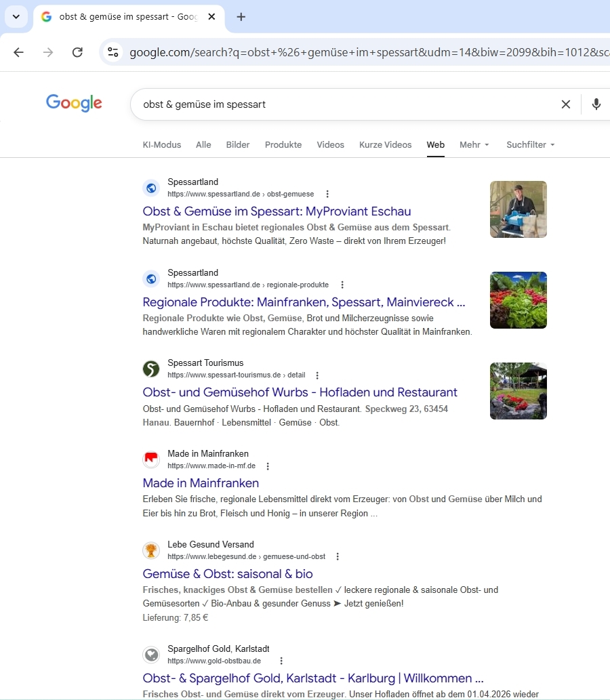Open the Obst- und Gemüsehof Wurbs link
The width and height of the screenshot is (610, 700).
[x=300, y=392]
